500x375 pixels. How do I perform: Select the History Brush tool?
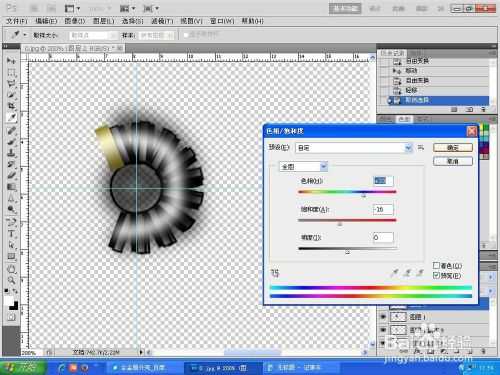[x=11, y=164]
